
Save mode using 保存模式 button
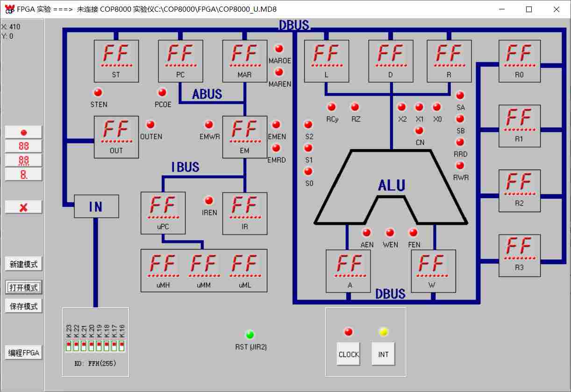[23, 306]
